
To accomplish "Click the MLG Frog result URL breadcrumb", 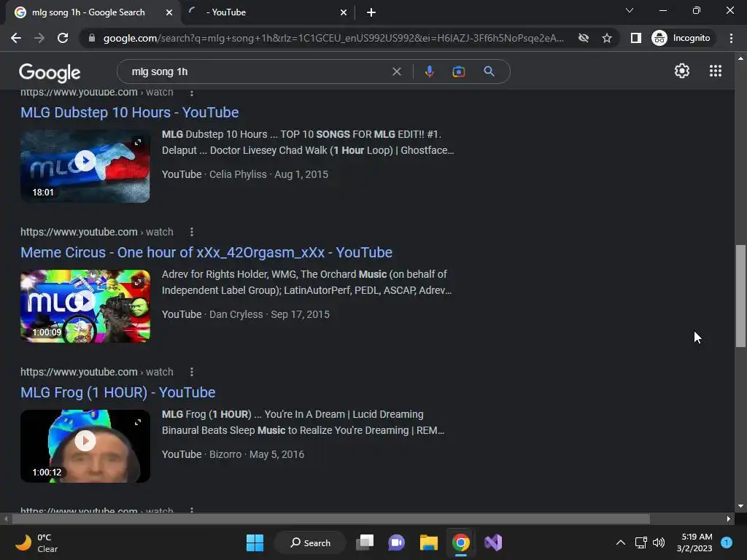I will point(97,372).
